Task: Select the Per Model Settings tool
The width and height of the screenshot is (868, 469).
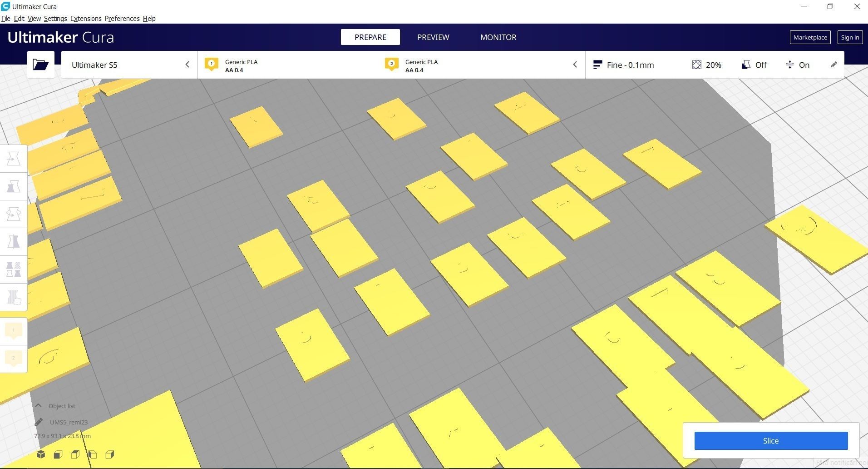Action: click(14, 269)
